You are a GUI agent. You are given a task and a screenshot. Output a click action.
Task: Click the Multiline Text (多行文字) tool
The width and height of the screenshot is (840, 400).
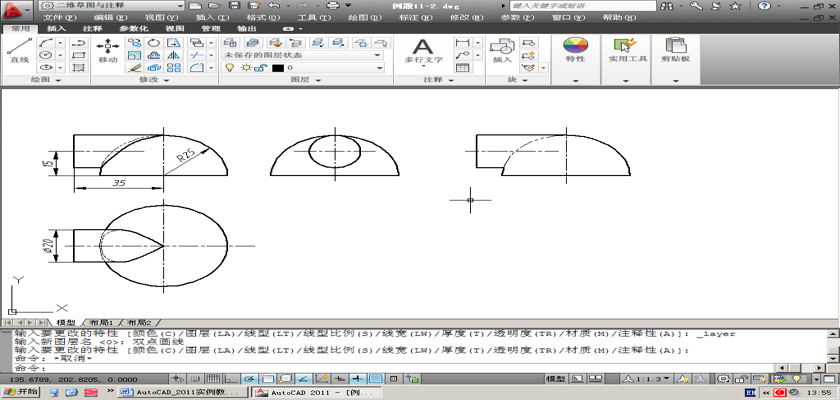(423, 50)
